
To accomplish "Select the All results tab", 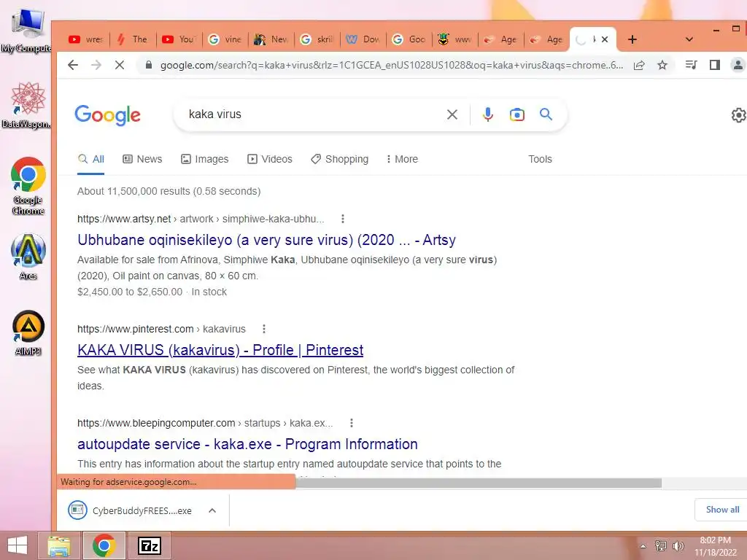I will (x=91, y=160).
